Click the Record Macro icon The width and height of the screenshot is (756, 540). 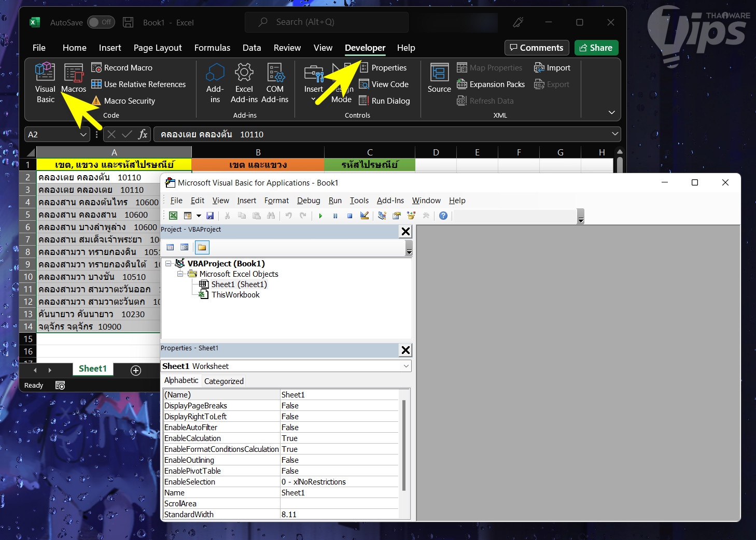(x=96, y=68)
